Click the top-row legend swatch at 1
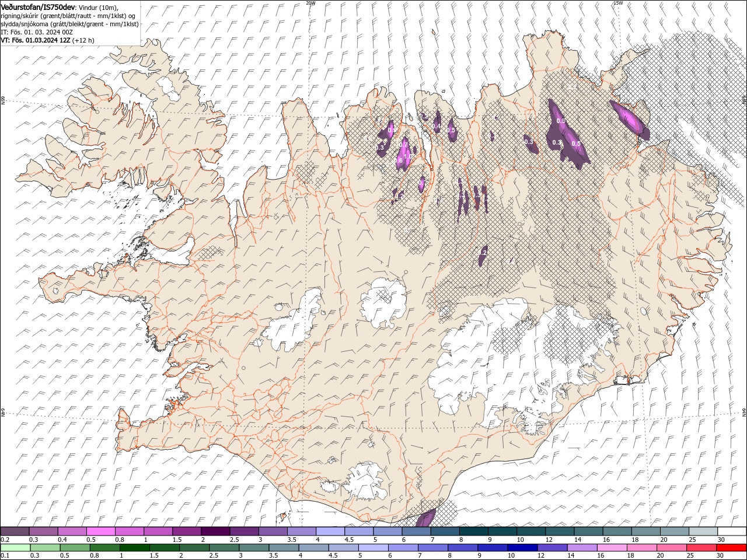 (x=158, y=531)
